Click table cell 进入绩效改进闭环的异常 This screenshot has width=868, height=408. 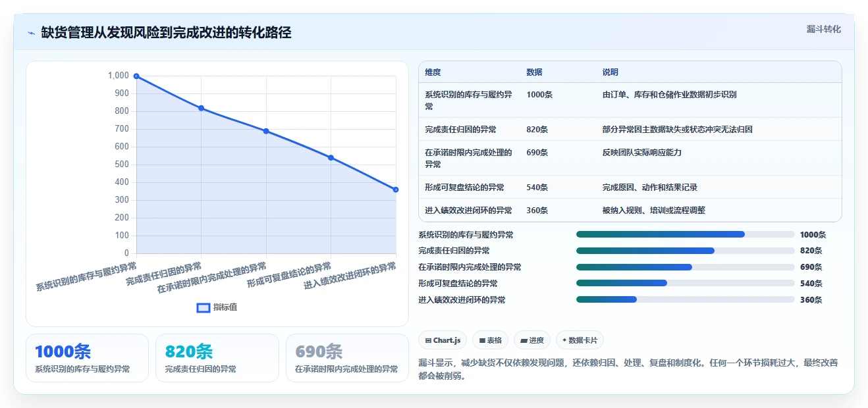click(468, 211)
